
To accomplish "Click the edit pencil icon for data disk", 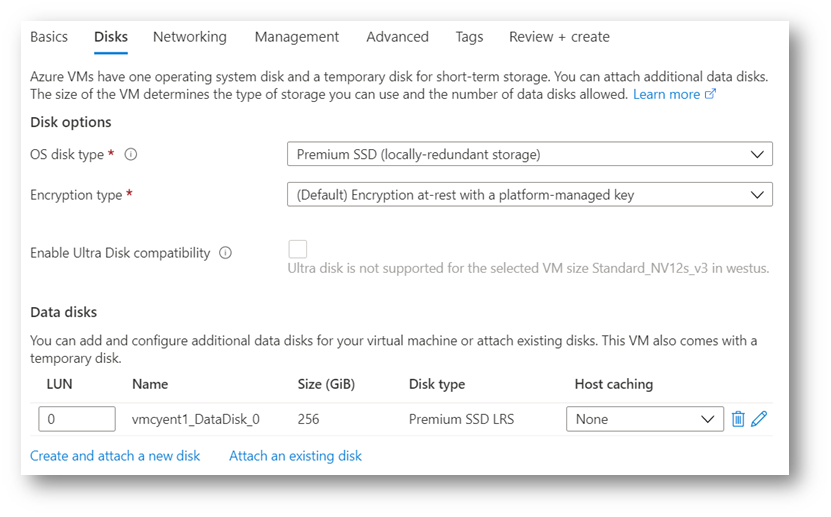I will point(759,419).
